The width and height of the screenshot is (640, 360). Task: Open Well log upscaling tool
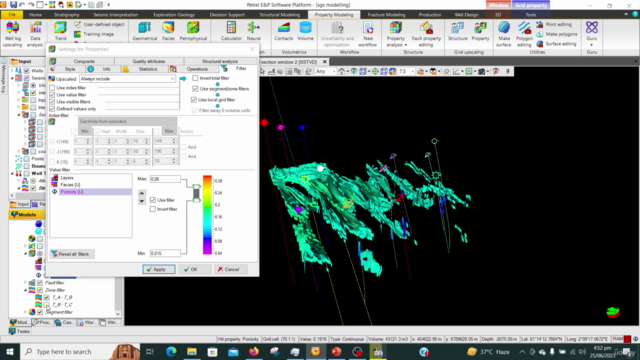click(12, 33)
